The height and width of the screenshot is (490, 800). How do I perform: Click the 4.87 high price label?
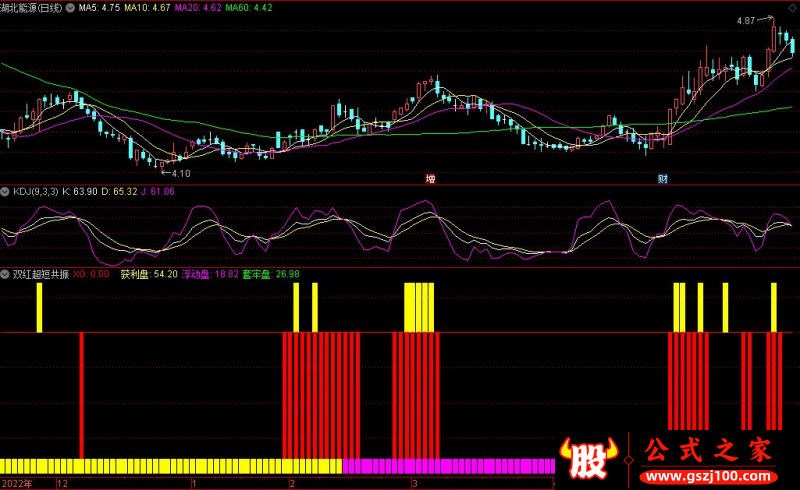746,21
